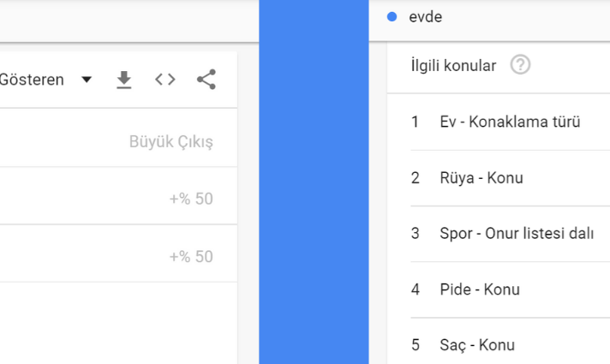The width and height of the screenshot is (610, 364).
Task: Select the second +% 50 row
Action: pyautogui.click(x=118, y=254)
